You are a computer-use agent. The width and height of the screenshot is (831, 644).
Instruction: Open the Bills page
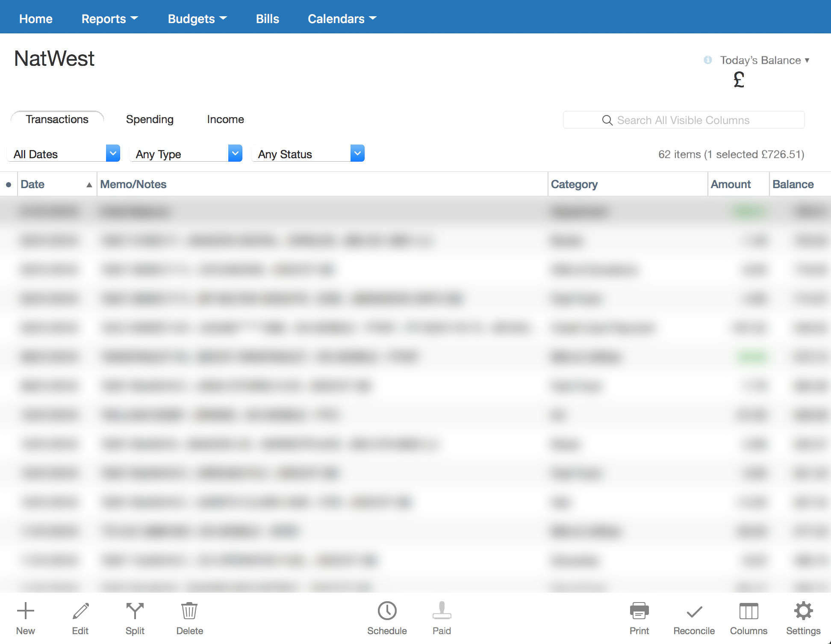point(268,19)
